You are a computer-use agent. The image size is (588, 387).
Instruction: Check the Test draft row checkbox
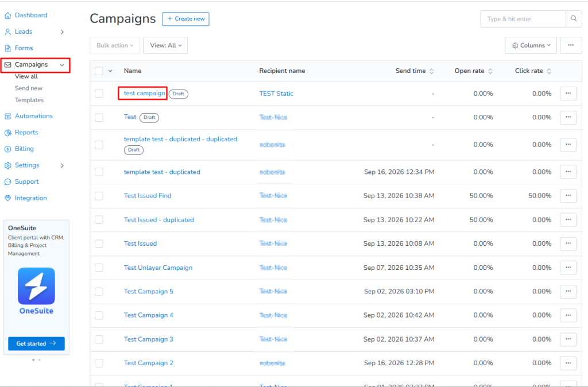point(99,117)
